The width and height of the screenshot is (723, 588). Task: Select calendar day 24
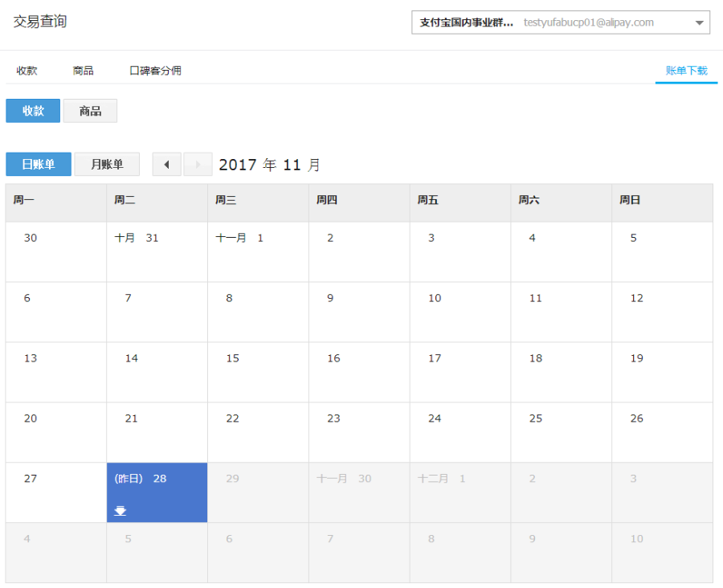tap(460, 433)
